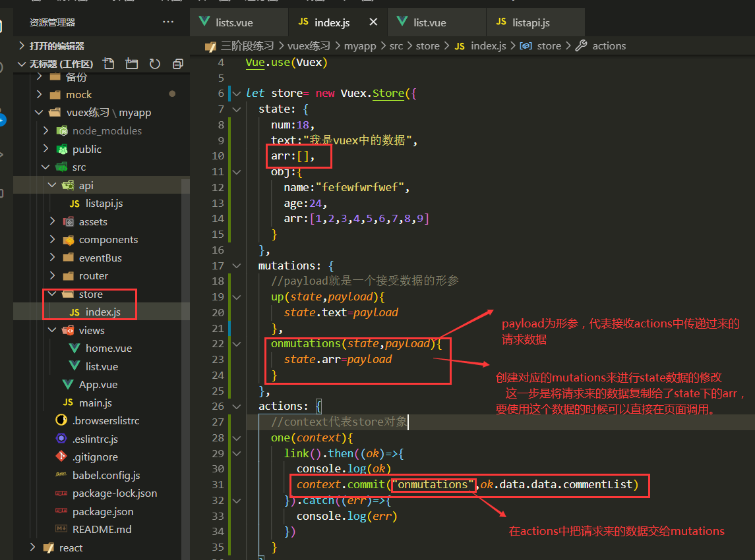Fold the up function at line 19

click(237, 297)
